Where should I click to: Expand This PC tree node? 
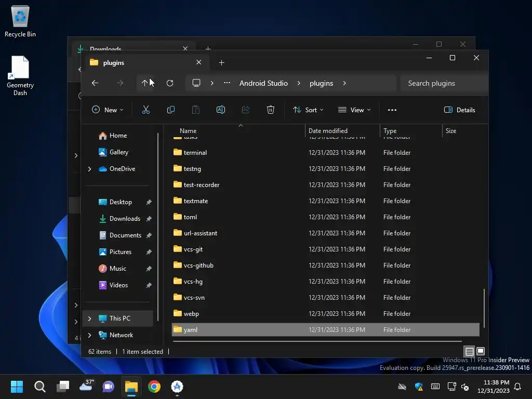89,318
